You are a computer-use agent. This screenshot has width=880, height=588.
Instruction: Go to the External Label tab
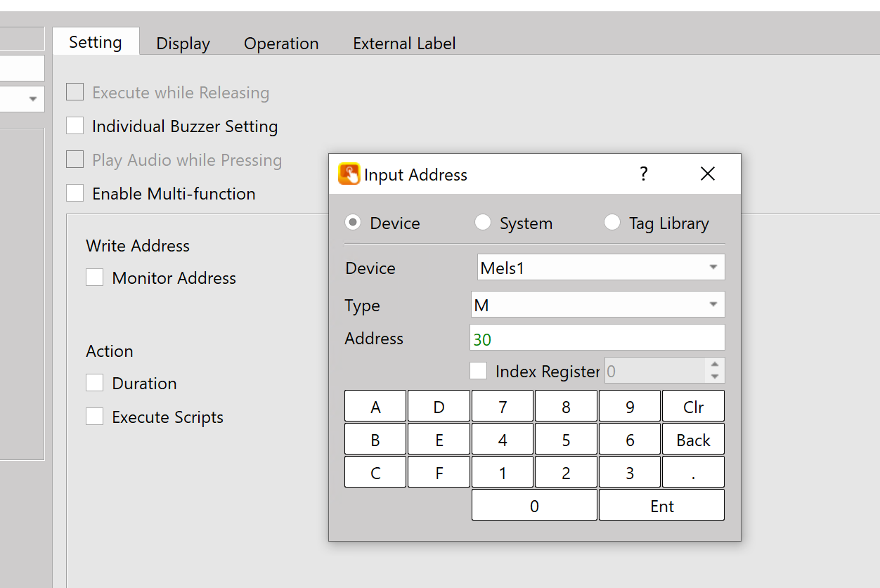click(x=404, y=44)
